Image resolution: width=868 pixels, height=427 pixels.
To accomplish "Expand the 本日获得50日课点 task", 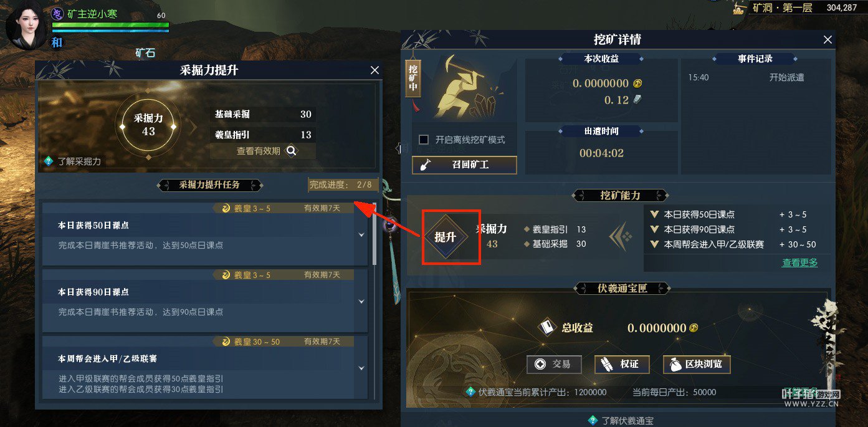I will click(x=361, y=235).
